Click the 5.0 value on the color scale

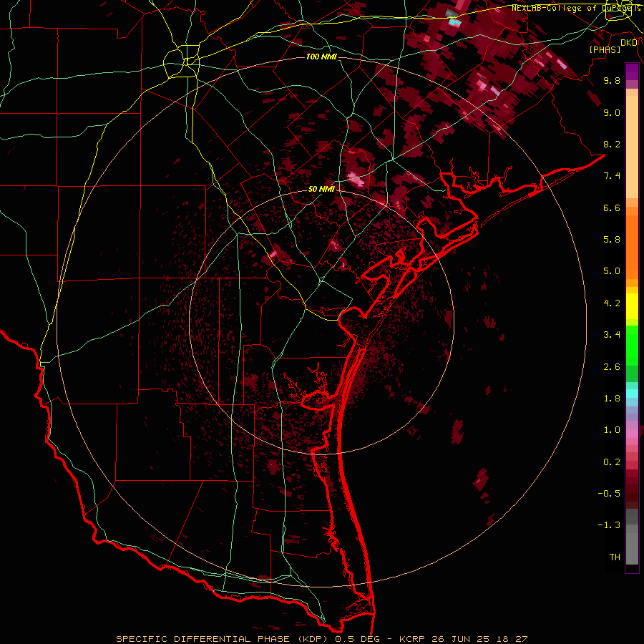coord(612,271)
